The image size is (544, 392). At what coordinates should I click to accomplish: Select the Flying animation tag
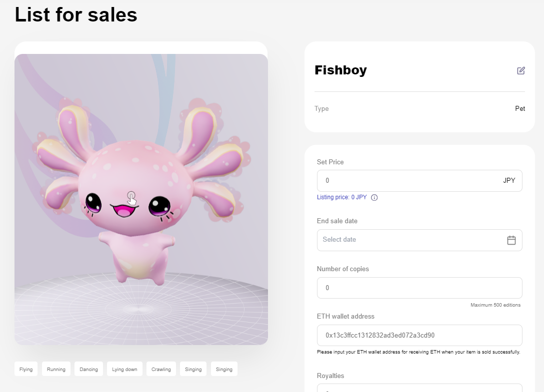tap(26, 370)
